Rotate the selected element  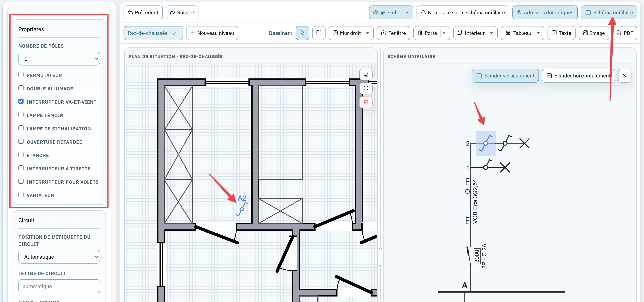pyautogui.click(x=366, y=88)
